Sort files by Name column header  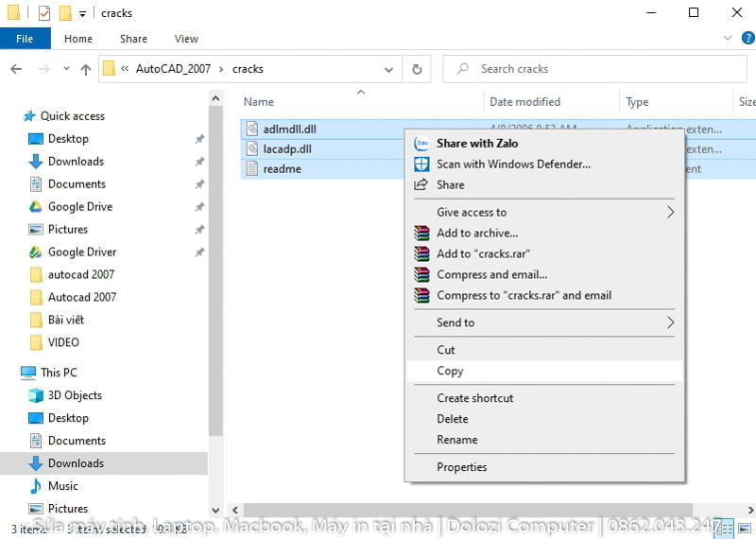click(259, 102)
